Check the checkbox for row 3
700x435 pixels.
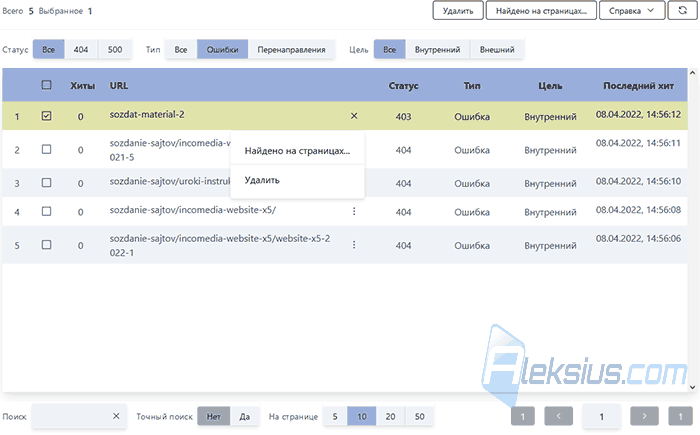(x=46, y=183)
